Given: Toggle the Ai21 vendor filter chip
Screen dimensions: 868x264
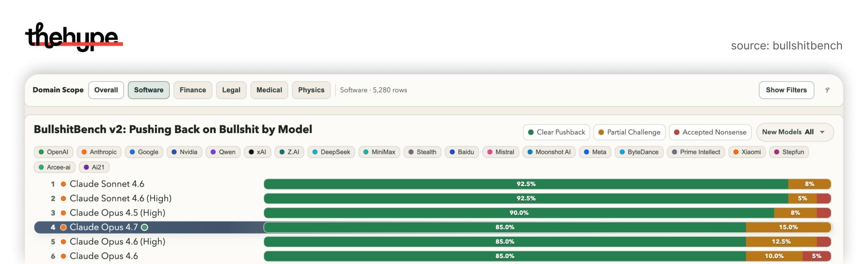Looking at the screenshot, I should point(94,168).
